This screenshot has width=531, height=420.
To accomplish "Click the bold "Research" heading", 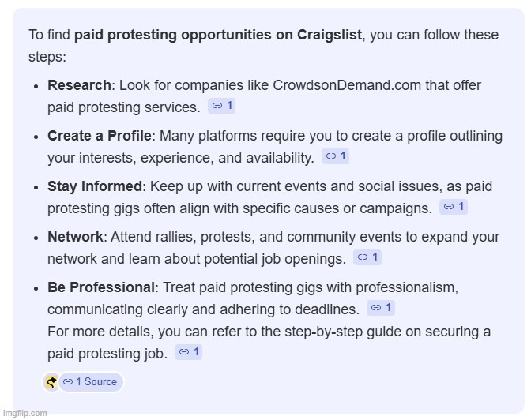I will point(79,85).
